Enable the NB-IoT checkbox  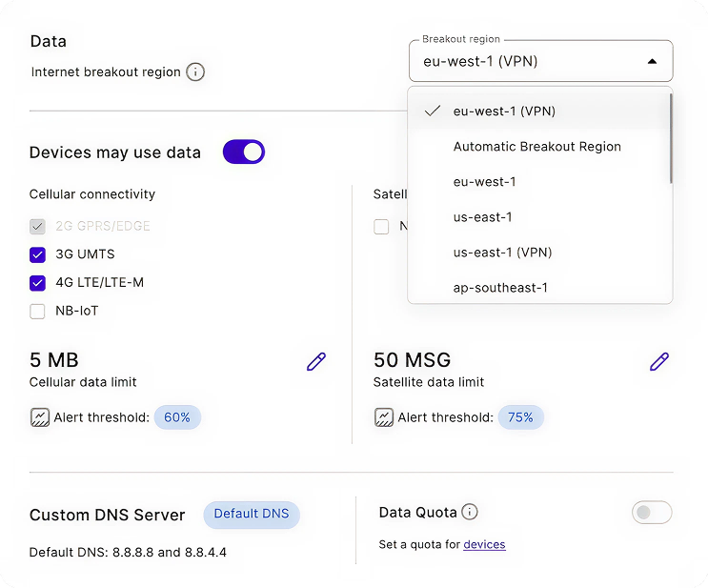tap(38, 311)
